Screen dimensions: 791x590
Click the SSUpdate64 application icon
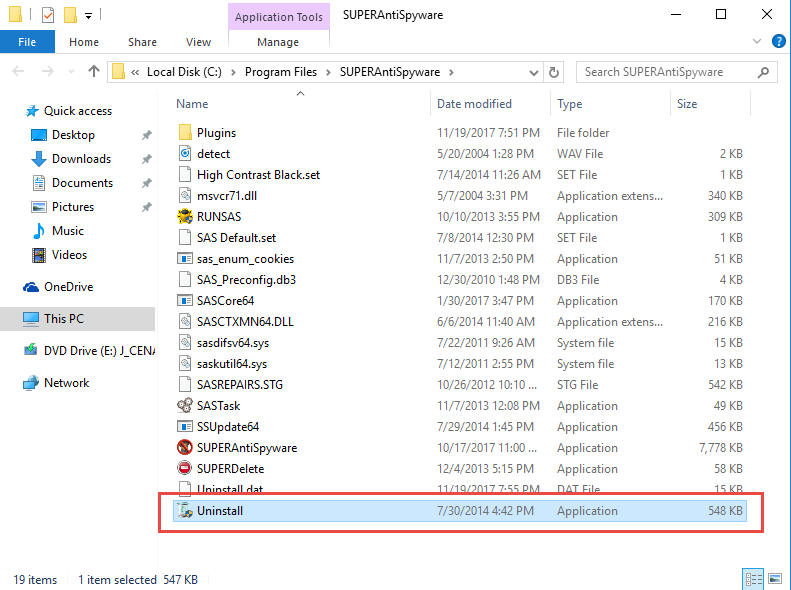coord(185,427)
